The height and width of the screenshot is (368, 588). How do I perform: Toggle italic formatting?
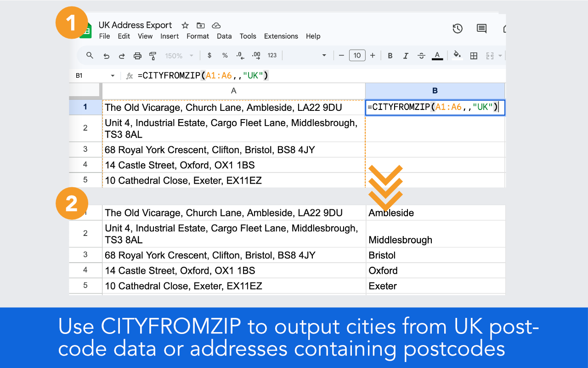406,56
